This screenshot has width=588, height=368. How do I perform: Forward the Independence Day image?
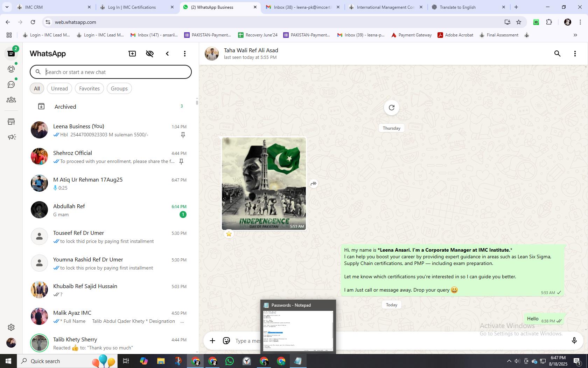(314, 184)
